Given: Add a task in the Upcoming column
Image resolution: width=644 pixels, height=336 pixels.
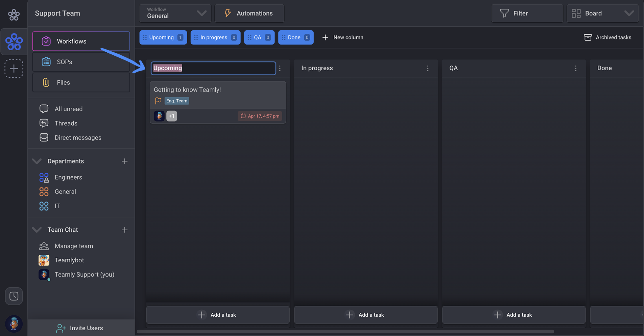Looking at the screenshot, I should tap(218, 315).
